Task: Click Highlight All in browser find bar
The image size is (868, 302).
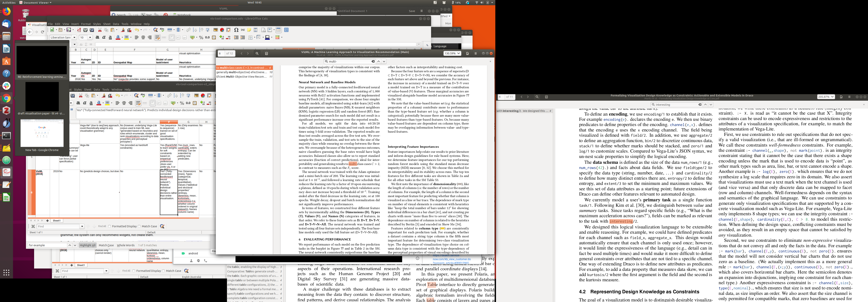Action: point(88,245)
